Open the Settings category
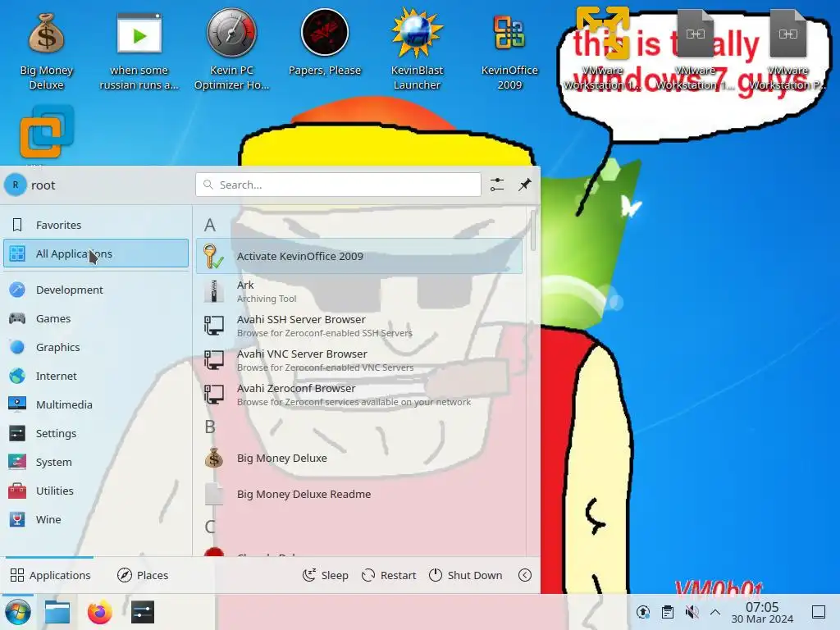The width and height of the screenshot is (840, 630). coord(96,433)
